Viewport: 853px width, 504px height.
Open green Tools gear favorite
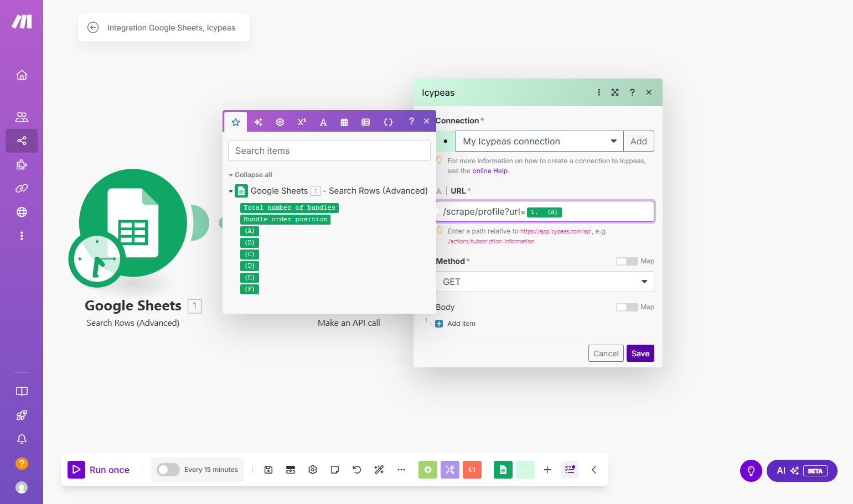[x=427, y=470]
